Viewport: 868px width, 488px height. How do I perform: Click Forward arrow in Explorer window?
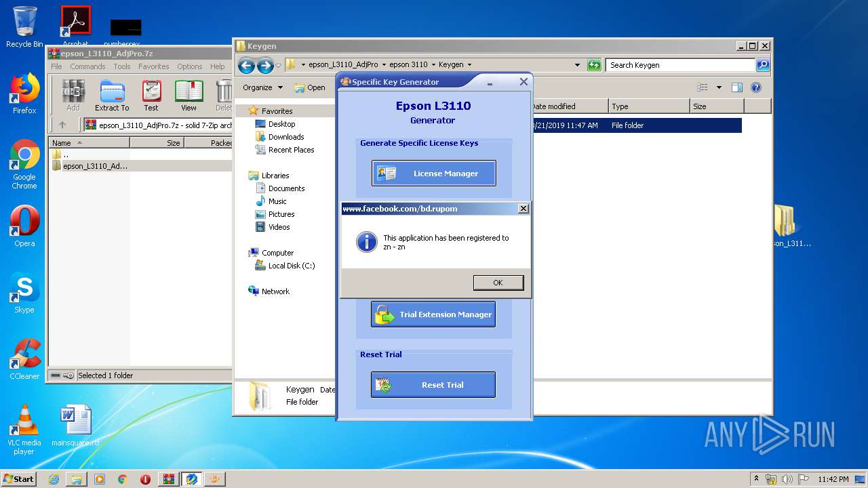[265, 65]
